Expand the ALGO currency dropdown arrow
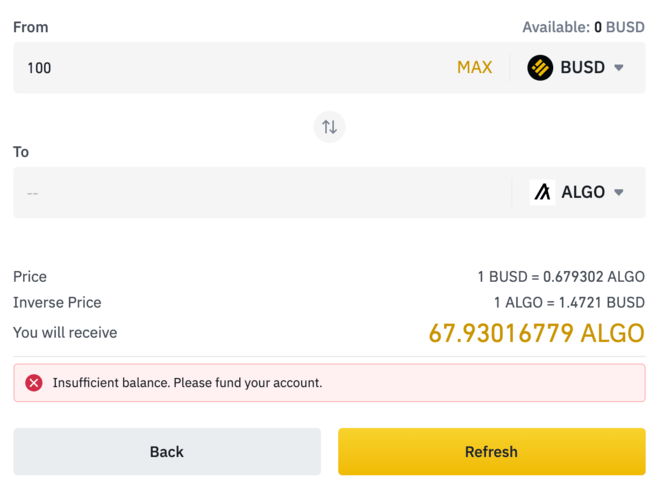 [619, 192]
